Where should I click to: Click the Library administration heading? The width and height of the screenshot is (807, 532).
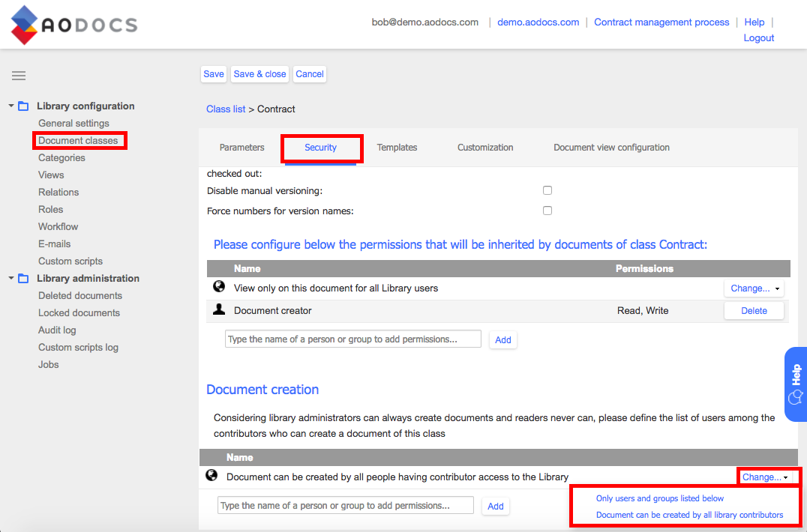pos(88,278)
